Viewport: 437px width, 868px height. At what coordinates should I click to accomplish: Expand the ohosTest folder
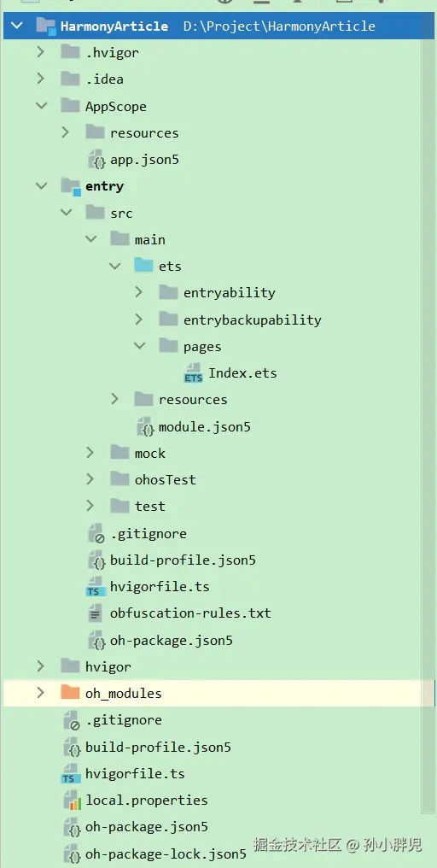click(x=90, y=478)
